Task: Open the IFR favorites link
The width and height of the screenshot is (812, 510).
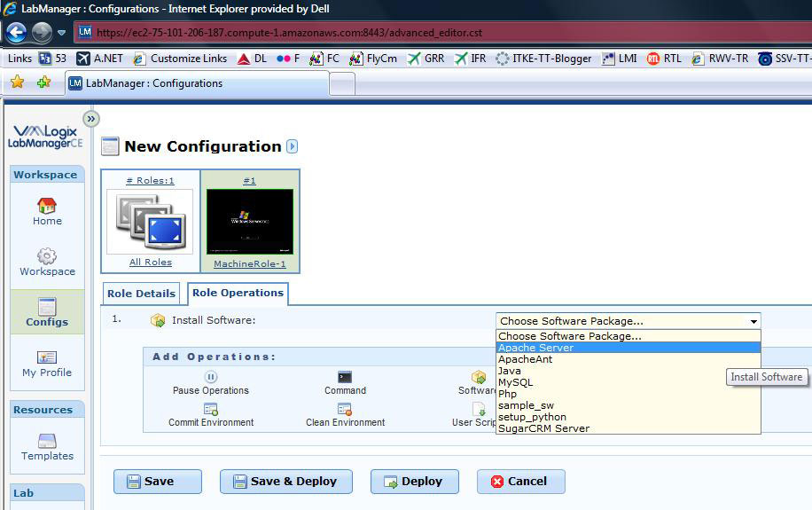Action: [470, 59]
